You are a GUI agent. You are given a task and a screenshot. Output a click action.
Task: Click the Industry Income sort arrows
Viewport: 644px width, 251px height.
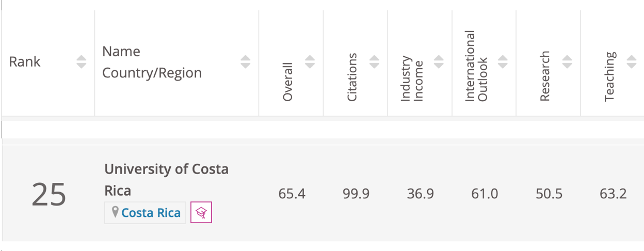pyautogui.click(x=439, y=62)
